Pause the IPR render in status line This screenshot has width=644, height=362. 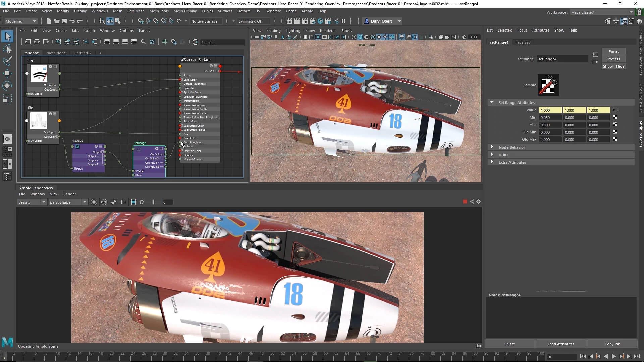point(343,21)
